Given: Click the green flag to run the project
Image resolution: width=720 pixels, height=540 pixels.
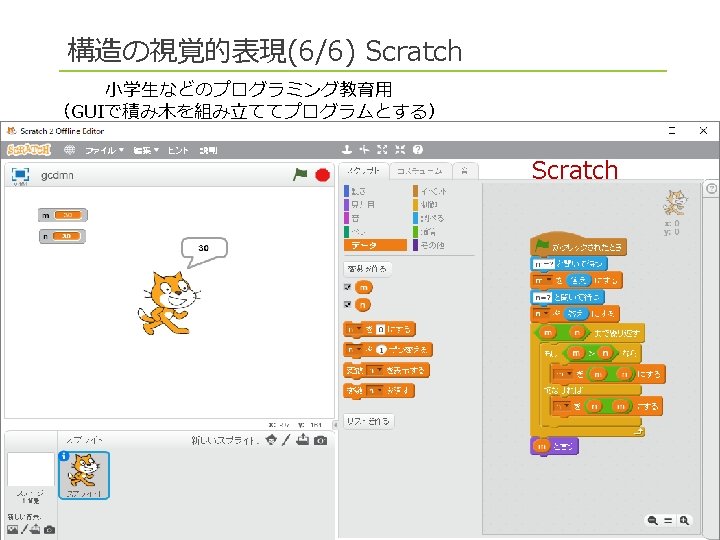Looking at the screenshot, I should pyautogui.click(x=300, y=174).
